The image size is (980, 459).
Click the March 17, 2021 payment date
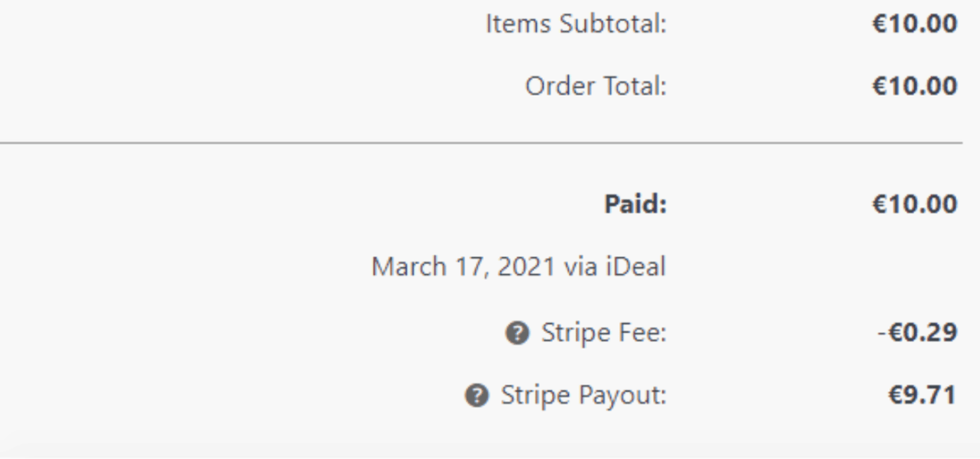[460, 266]
